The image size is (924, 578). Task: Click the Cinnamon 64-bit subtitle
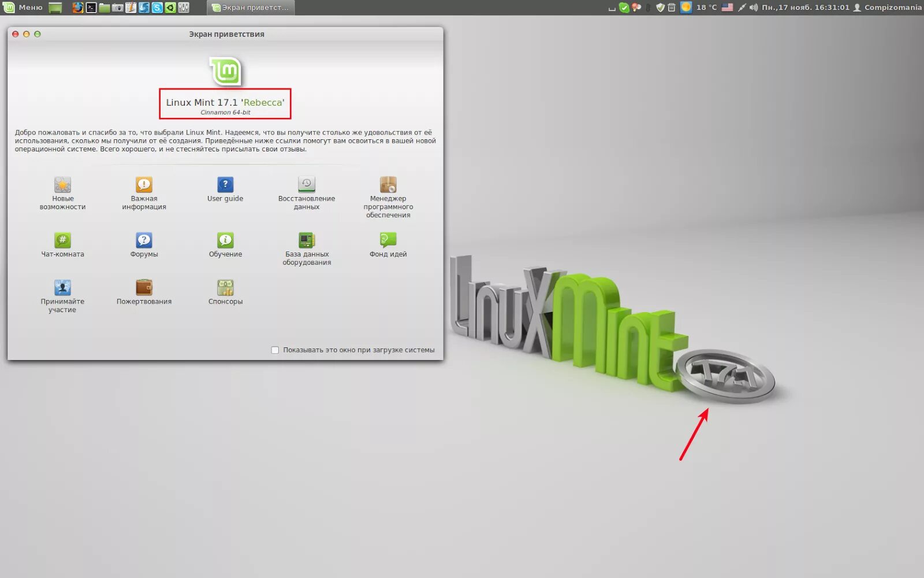click(225, 113)
